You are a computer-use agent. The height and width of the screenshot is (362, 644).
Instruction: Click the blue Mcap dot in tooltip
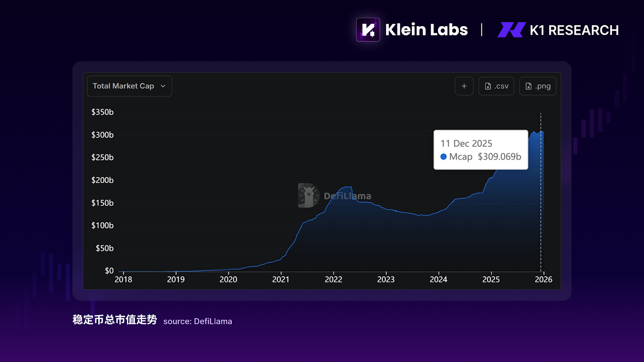coord(444,157)
